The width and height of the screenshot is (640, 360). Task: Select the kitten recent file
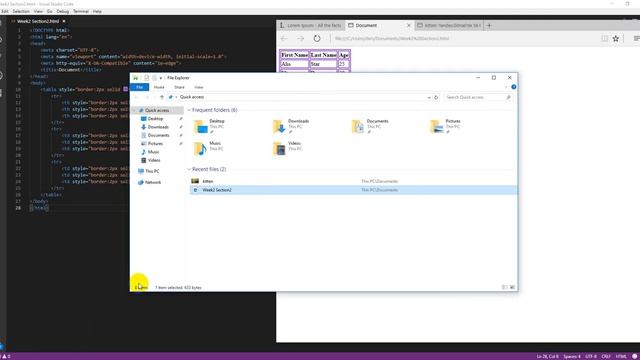[353, 181]
